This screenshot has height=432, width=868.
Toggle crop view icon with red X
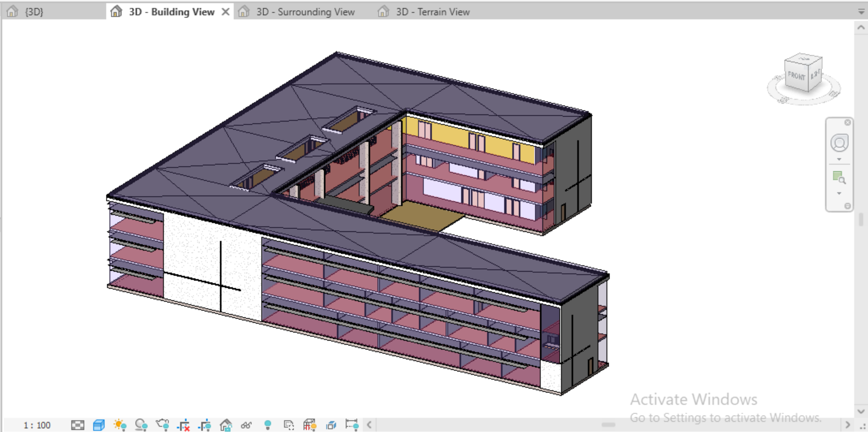click(x=184, y=425)
